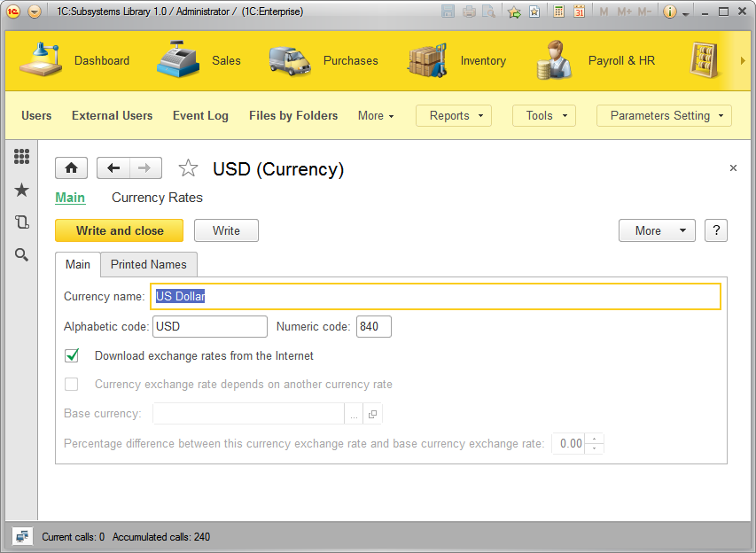756x553 pixels.
Task: Open Search magnifier icon in sidebar
Action: click(x=21, y=254)
